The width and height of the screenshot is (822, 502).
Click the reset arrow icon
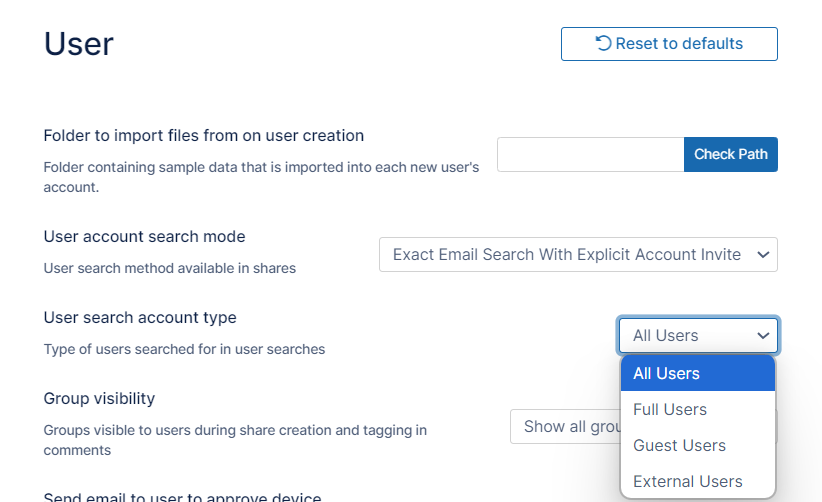pyautogui.click(x=603, y=43)
